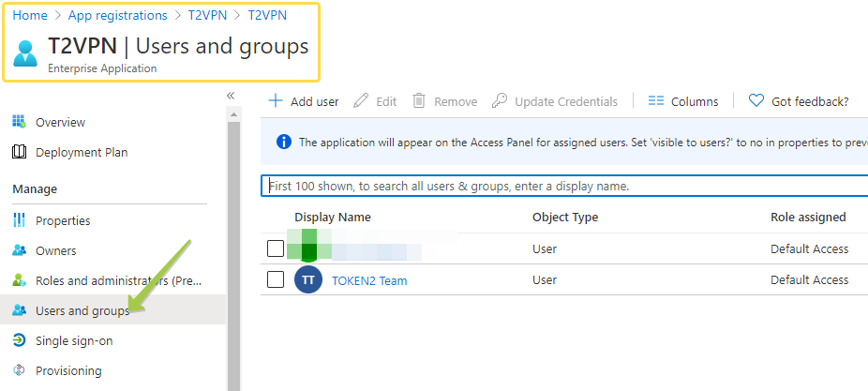The height and width of the screenshot is (391, 868).
Task: Collapse the sidebar with double chevron
Action: click(x=231, y=96)
